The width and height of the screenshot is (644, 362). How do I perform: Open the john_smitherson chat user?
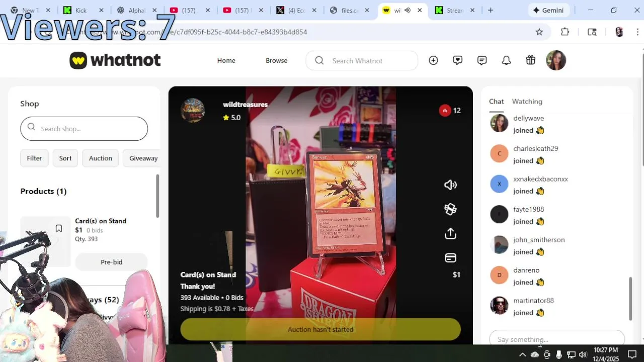coord(539,240)
